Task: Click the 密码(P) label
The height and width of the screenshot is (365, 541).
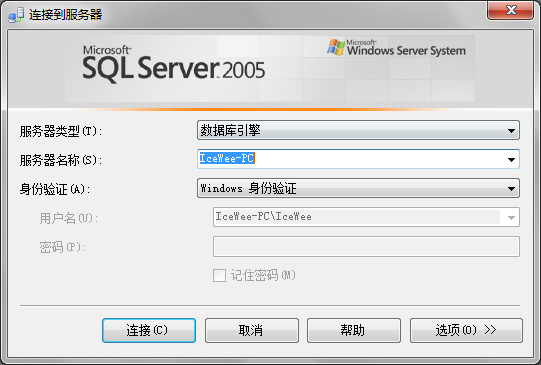Action: point(62,247)
